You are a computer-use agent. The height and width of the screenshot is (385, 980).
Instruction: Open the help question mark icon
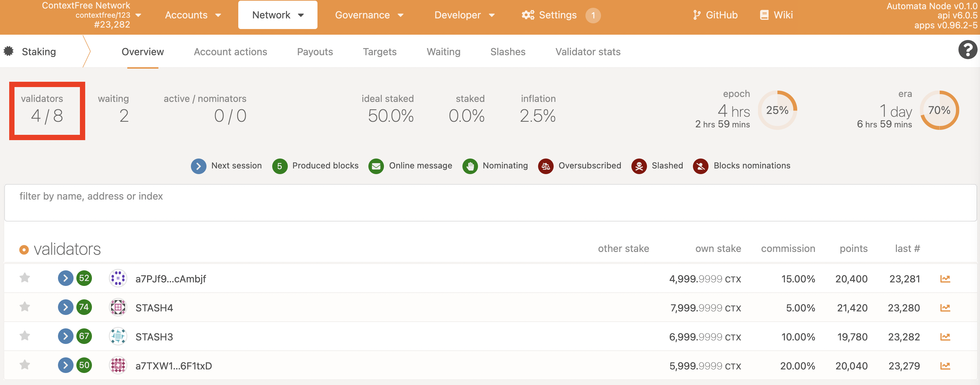point(967,50)
